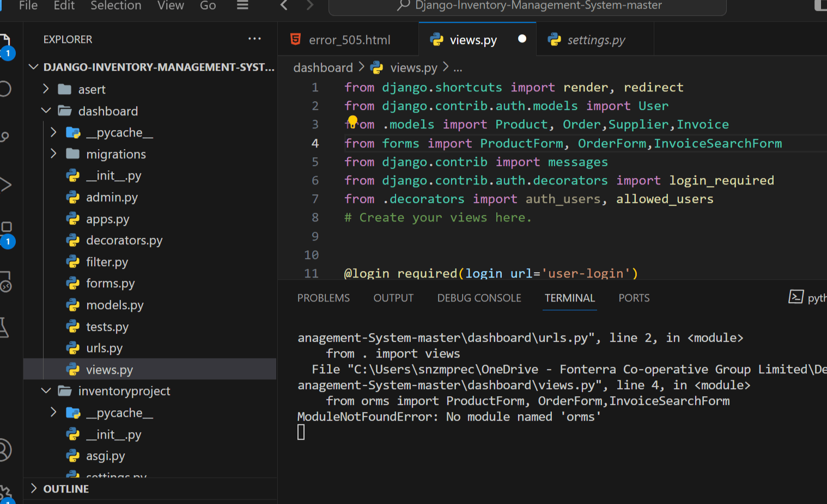Switch to the settings.py tab

(x=595, y=39)
